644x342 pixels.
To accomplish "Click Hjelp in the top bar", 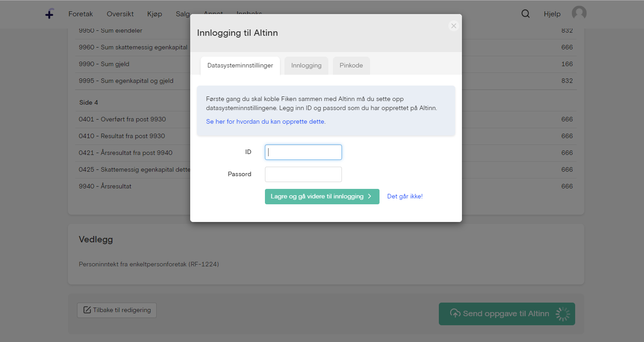I will (x=552, y=14).
